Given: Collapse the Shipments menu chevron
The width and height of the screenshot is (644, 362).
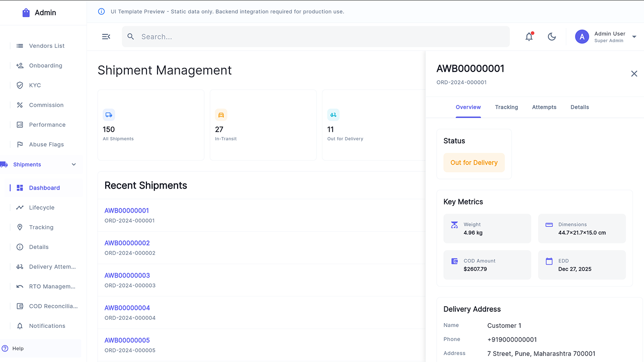Looking at the screenshot, I should pos(74,164).
